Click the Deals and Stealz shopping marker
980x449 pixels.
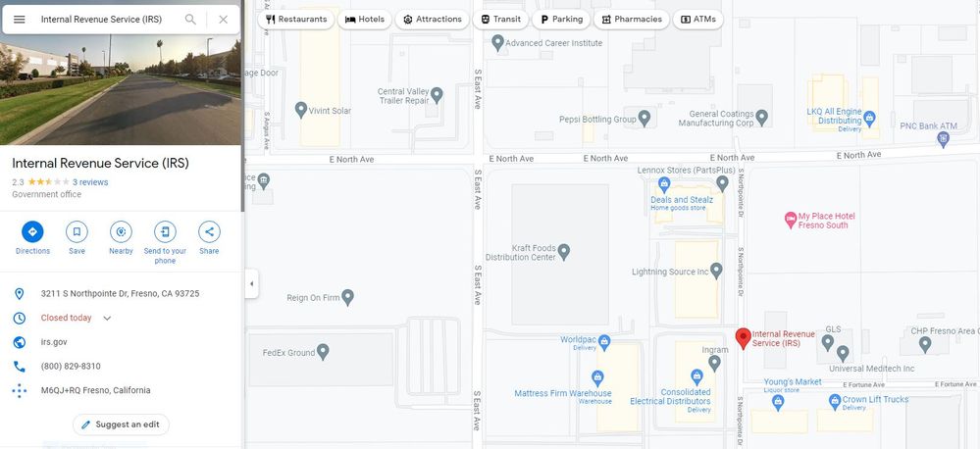(664, 184)
